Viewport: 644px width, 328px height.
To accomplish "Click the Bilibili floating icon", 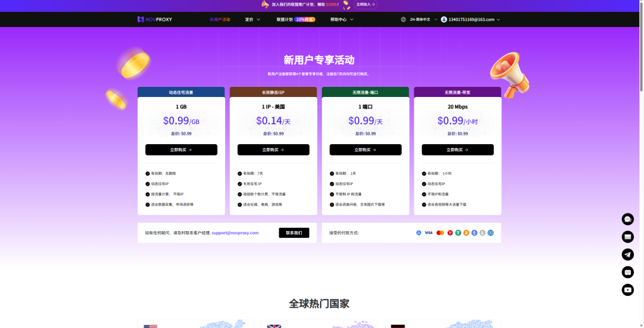I will click(x=628, y=272).
